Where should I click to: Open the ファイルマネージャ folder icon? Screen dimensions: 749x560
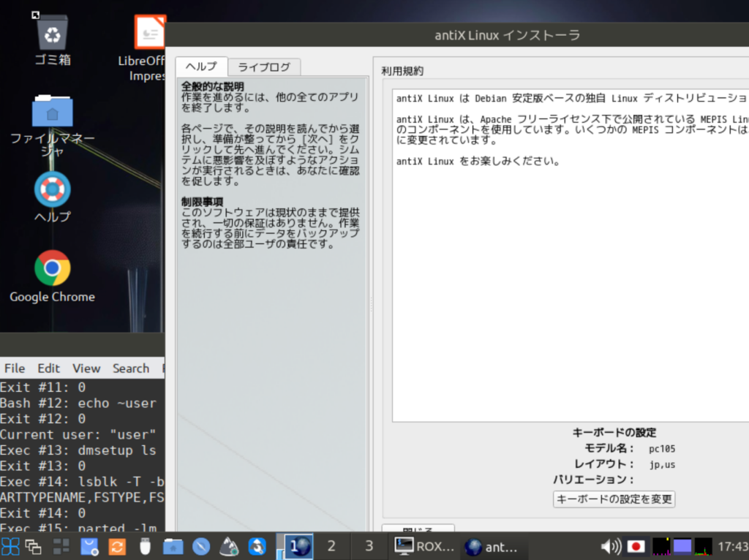[53, 125]
